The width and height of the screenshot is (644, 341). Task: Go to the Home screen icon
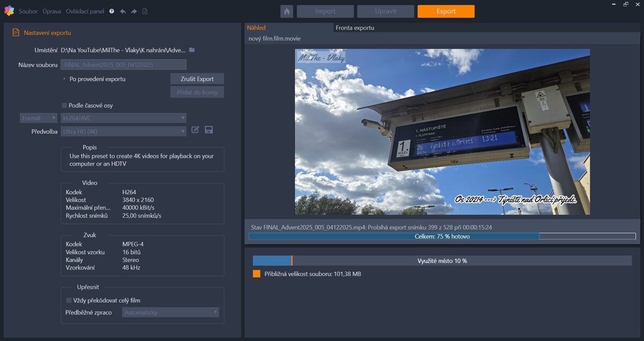pyautogui.click(x=287, y=11)
